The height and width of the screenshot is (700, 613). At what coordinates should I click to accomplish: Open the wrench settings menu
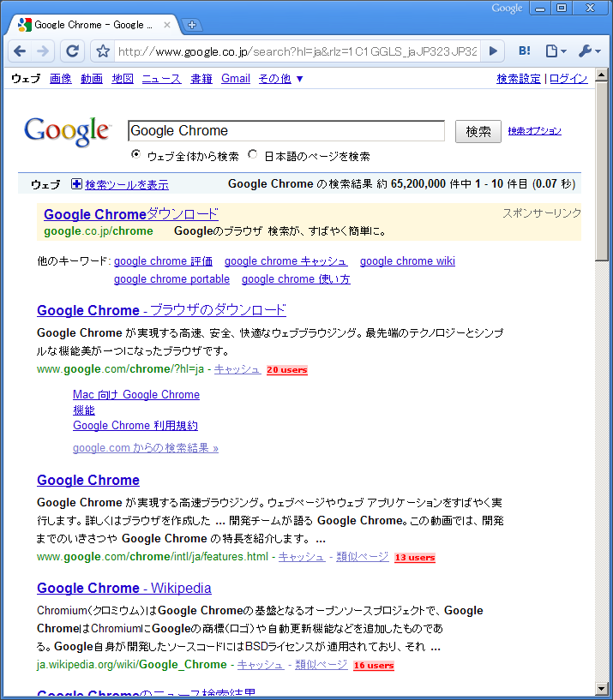coord(589,51)
